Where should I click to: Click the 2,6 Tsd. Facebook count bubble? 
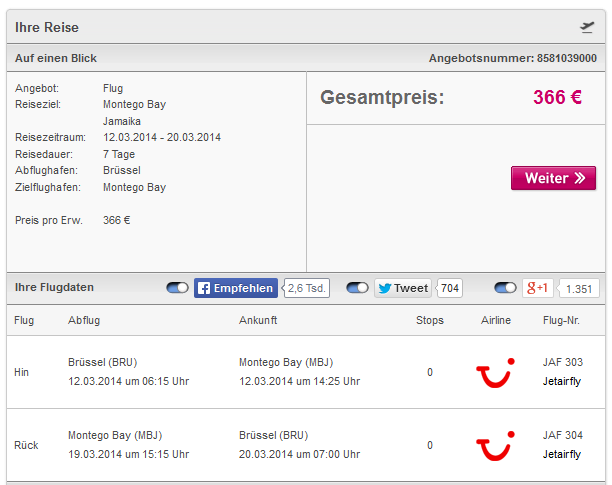tap(306, 288)
